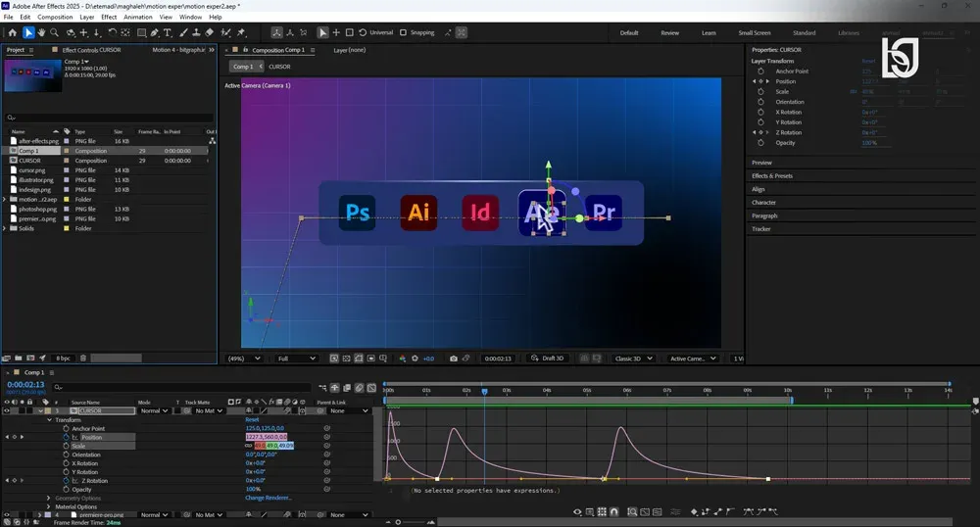Viewport: 980px width, 527px height.
Task: Toggle Draft 3D mode
Action: (548, 359)
